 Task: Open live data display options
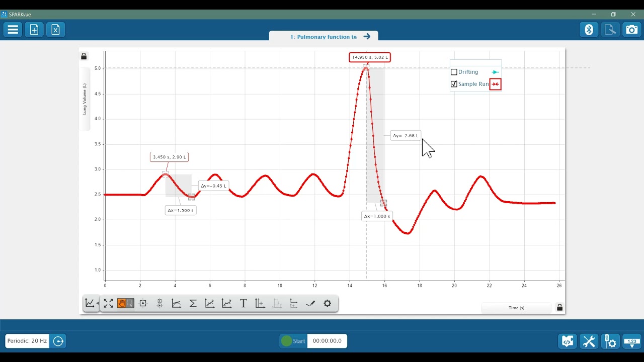(x=632, y=341)
